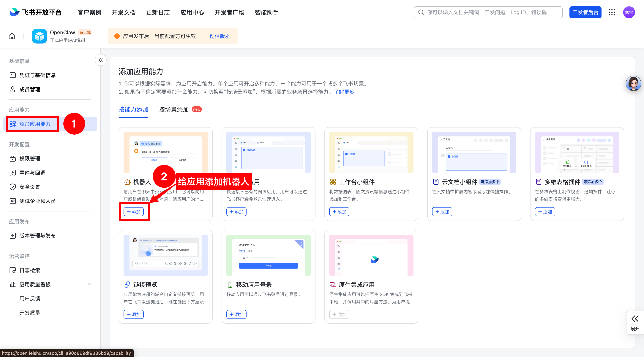Select 添加应用能力 in sidebar
644x357 pixels.
click(50, 124)
